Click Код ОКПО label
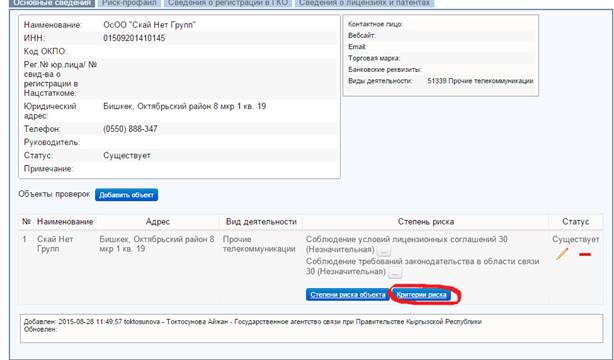Screen dimensions: 614x360 pos(45,51)
